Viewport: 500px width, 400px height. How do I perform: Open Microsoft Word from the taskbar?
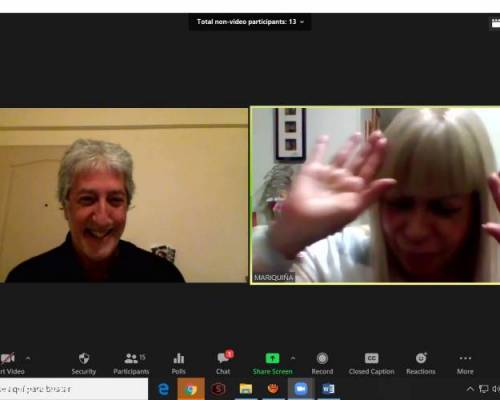tap(328, 389)
